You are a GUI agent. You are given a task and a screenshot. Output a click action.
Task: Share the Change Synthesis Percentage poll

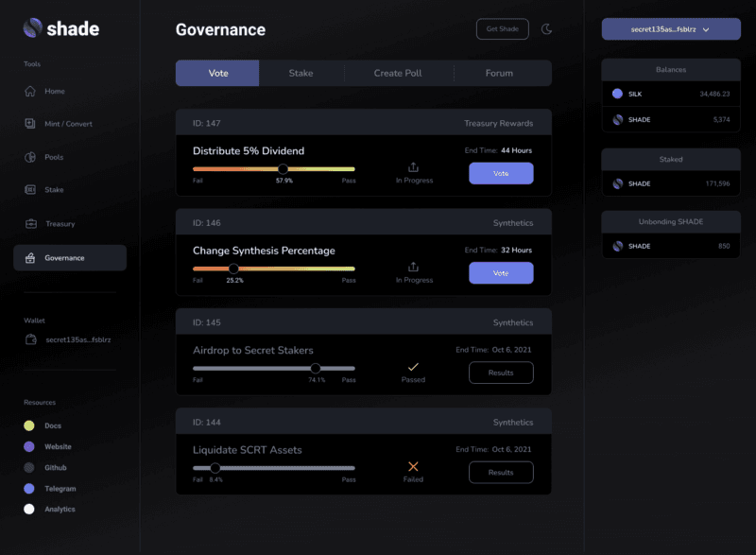coord(413,267)
